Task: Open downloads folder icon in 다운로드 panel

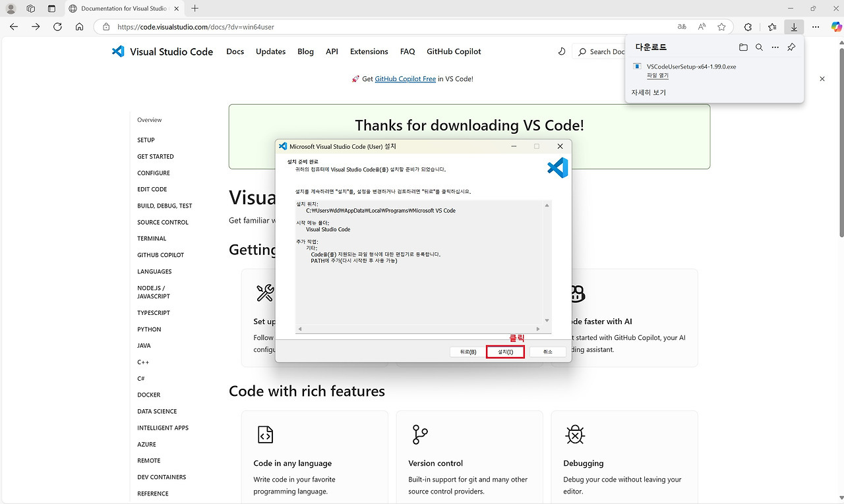Action: (743, 47)
